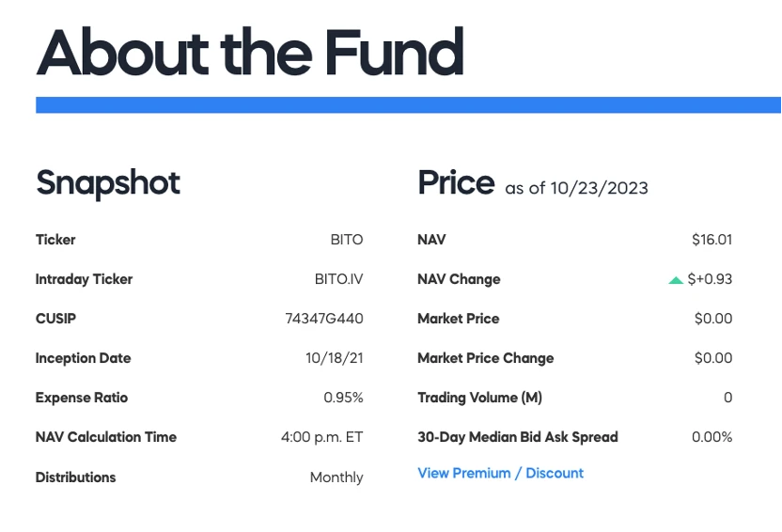Click the Snapshot section heading

(x=107, y=182)
